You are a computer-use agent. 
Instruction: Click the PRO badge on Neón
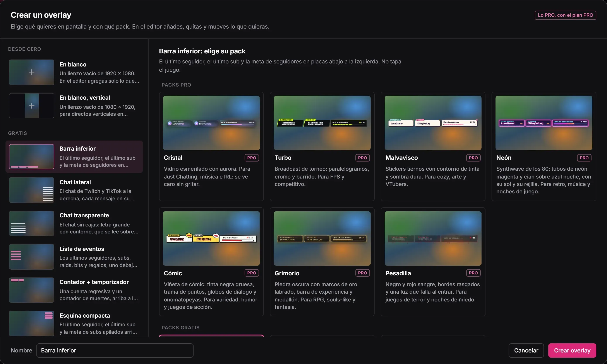pyautogui.click(x=584, y=158)
